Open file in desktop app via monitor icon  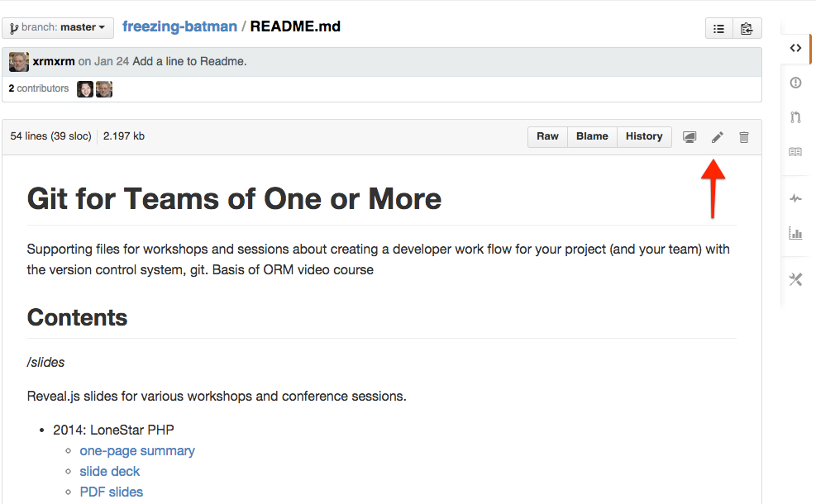(x=690, y=137)
